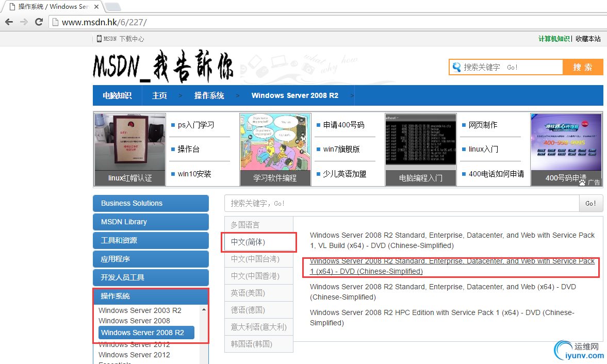Focus the content 搜索关键字 search box
The width and height of the screenshot is (607, 364).
coord(402,204)
